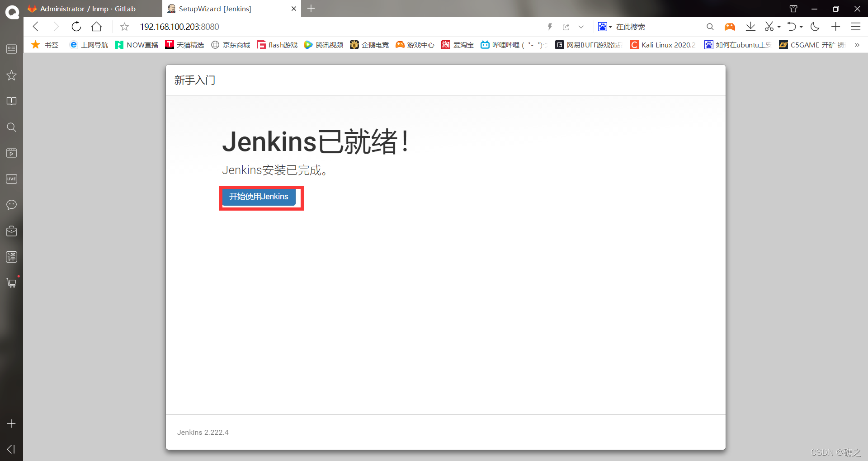Open the 天猫精选 bookmark
The width and height of the screenshot is (868, 461).
tap(184, 45)
